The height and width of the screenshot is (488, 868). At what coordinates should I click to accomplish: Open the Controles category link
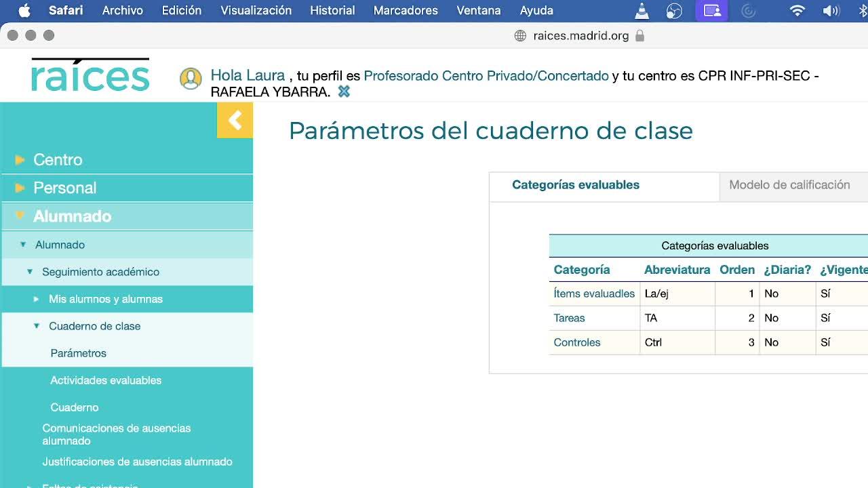(577, 342)
